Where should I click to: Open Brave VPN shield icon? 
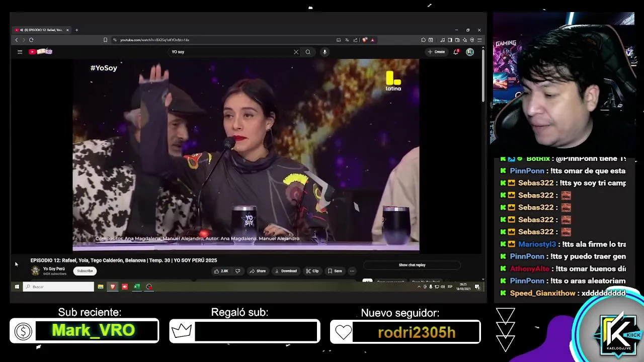[472, 40]
